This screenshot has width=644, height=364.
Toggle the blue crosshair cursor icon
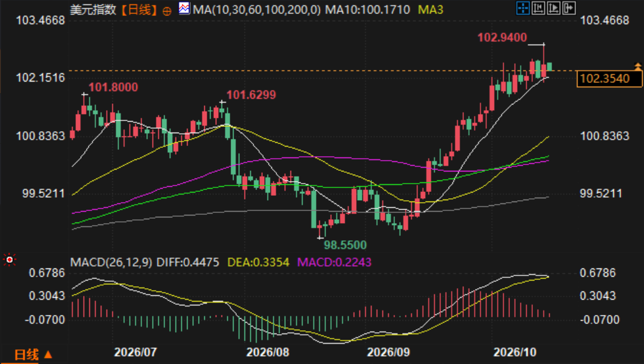523,8
